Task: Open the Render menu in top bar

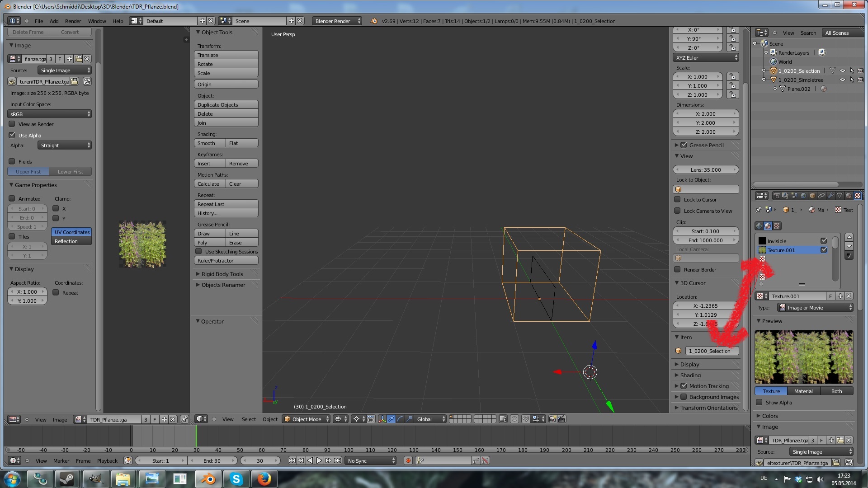Action: (73, 21)
